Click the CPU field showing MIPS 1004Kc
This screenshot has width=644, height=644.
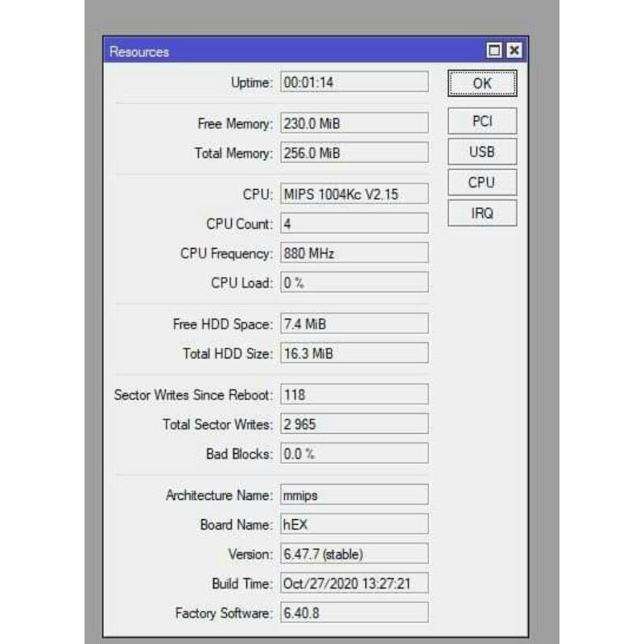(x=353, y=193)
